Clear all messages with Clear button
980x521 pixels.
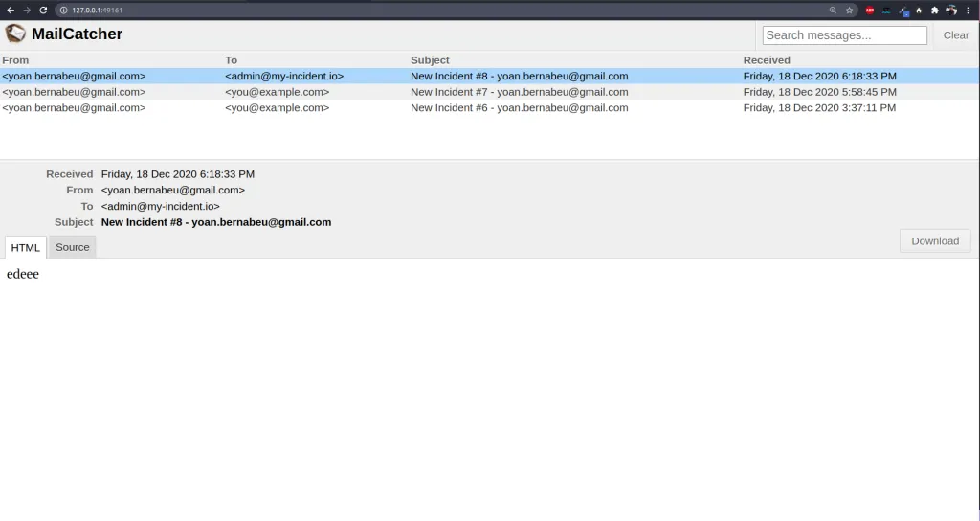coord(955,35)
